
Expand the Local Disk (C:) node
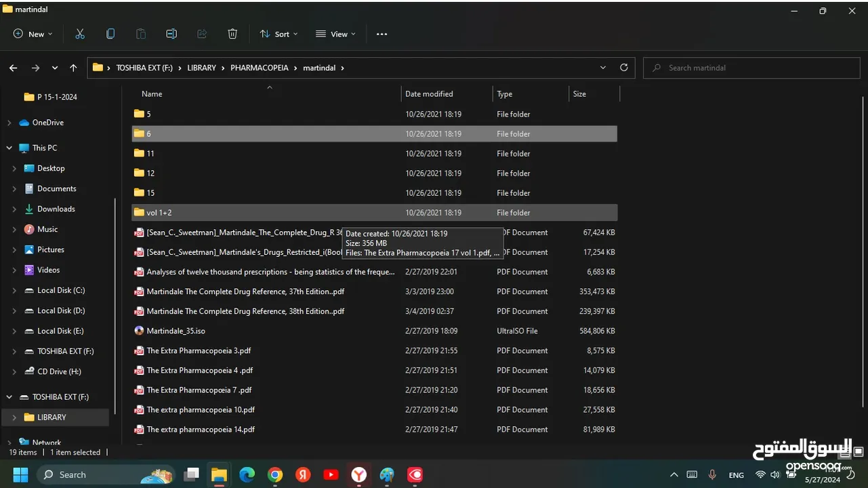14,290
